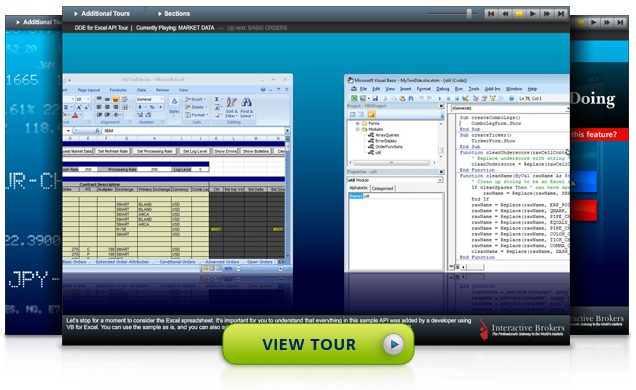
Task: Open util Module dropdown in Properties pane
Action: 440,180
